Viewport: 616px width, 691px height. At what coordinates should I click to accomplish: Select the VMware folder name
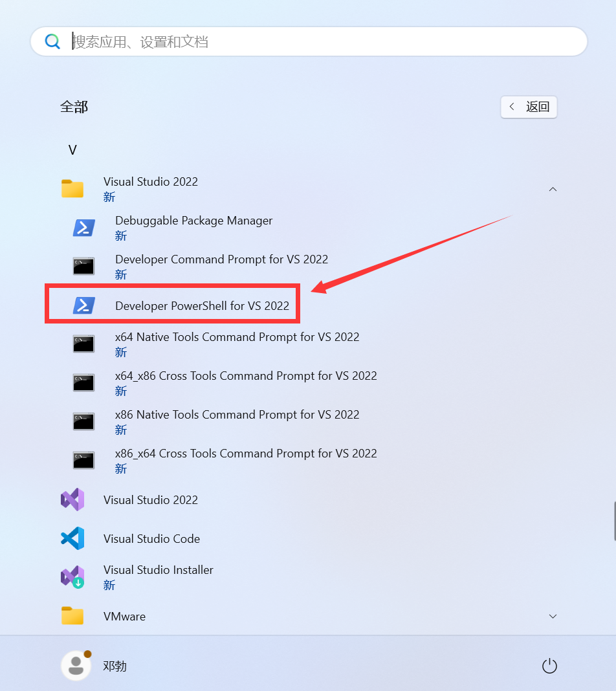click(x=124, y=616)
